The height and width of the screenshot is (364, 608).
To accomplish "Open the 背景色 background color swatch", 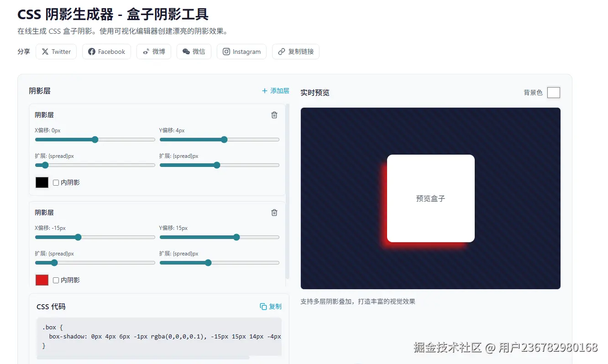I will pos(554,93).
